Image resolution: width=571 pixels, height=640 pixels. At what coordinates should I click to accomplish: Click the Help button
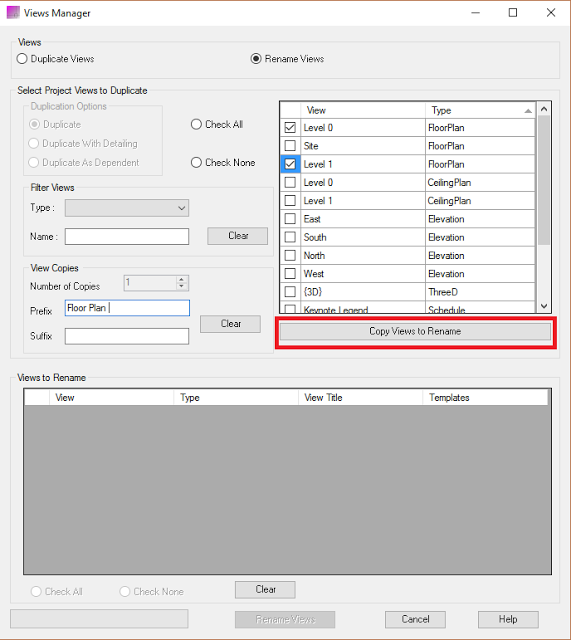[x=508, y=619]
